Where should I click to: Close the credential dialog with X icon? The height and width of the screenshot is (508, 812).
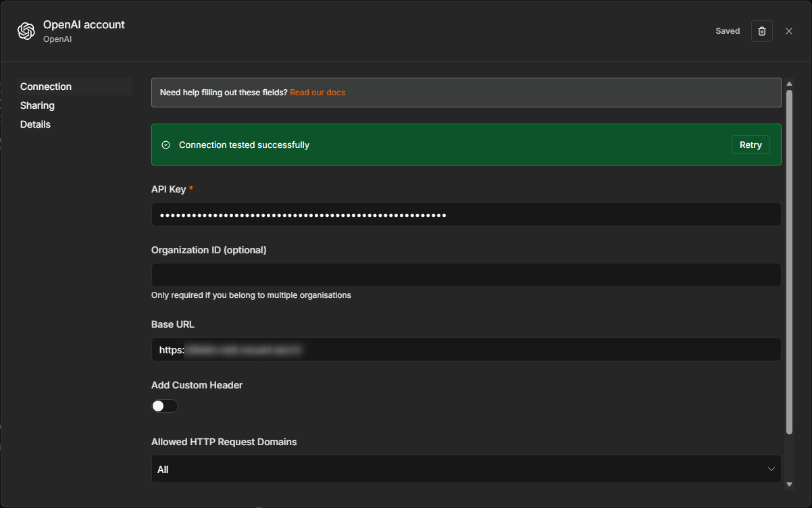pyautogui.click(x=789, y=31)
